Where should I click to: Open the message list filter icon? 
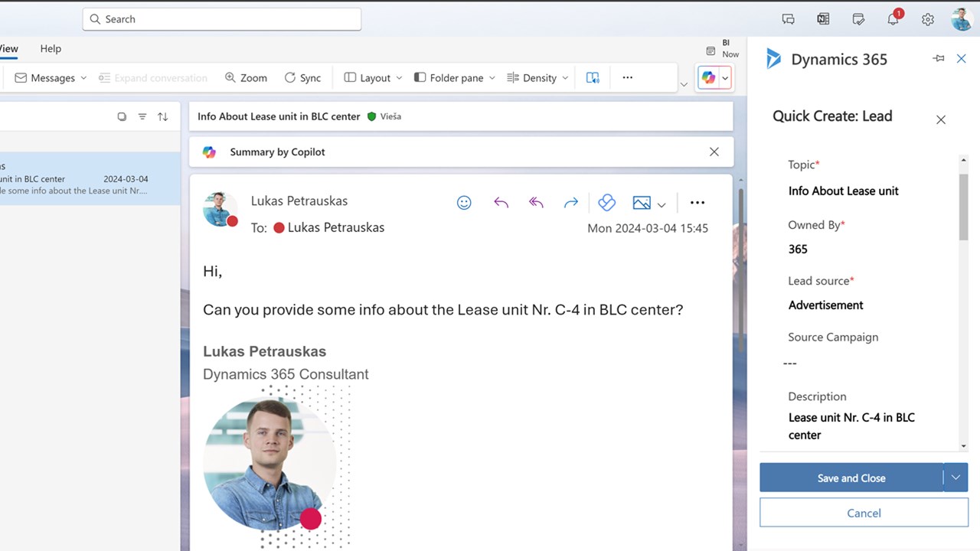(142, 116)
